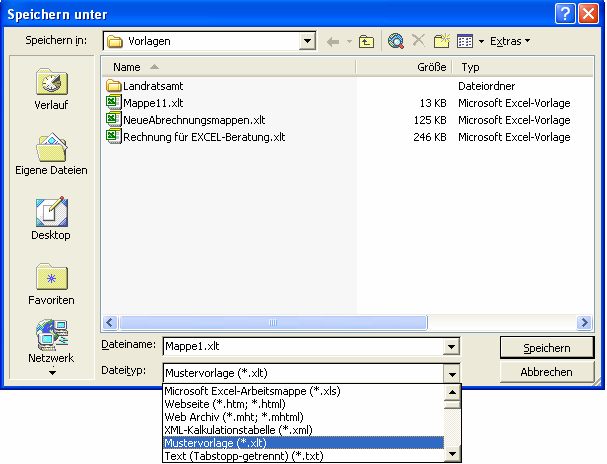
Task: Select Rechnung für EXCEL-Beratung.xlt name
Action: tap(204, 137)
